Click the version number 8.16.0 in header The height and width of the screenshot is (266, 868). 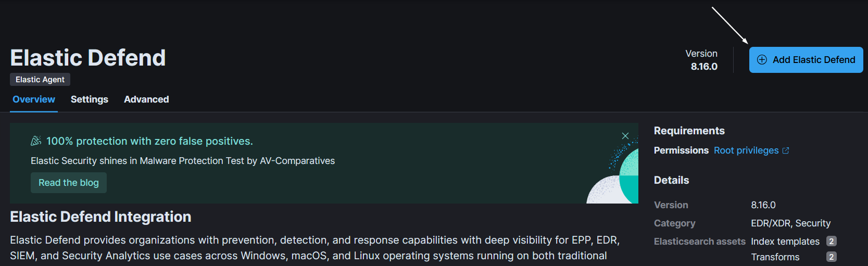704,67
